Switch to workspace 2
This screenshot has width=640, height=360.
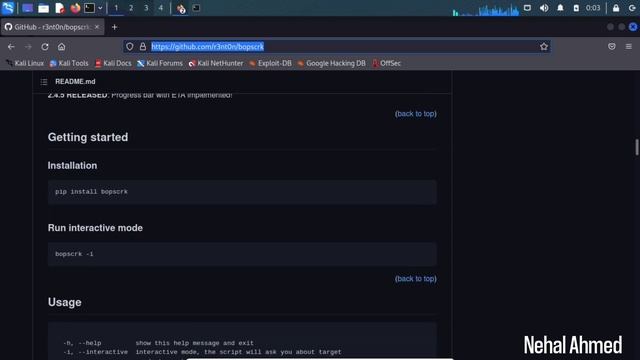(131, 8)
